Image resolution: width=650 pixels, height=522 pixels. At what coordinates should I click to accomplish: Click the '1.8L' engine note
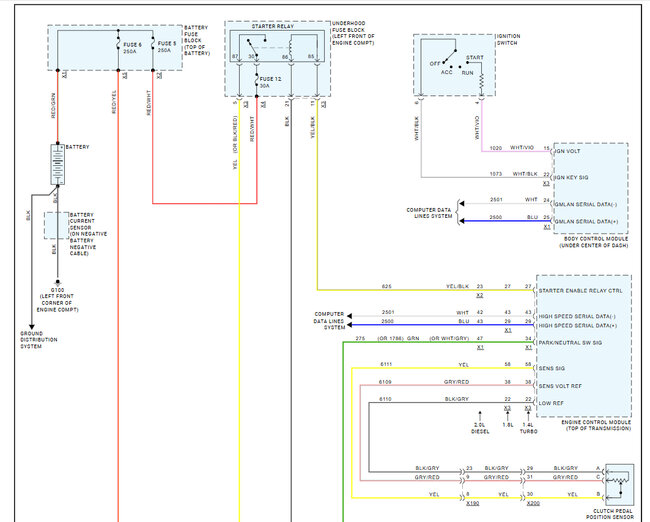tap(508, 425)
